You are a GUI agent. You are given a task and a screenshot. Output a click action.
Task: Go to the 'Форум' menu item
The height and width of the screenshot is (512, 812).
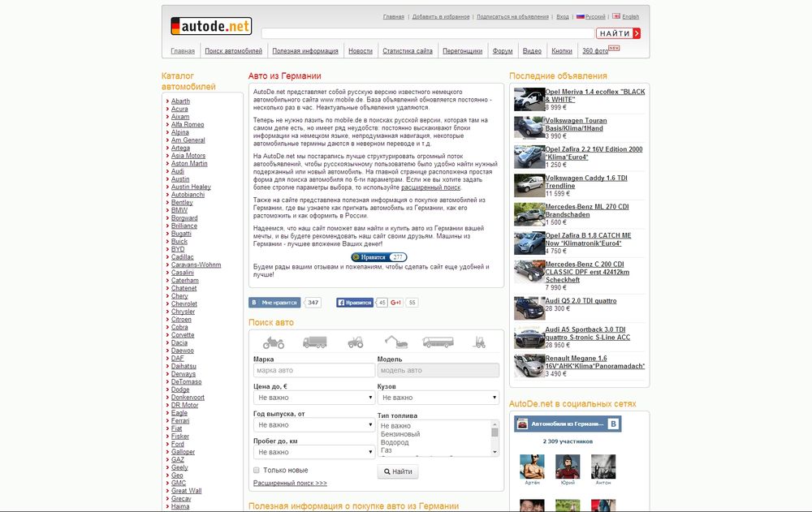click(x=503, y=51)
